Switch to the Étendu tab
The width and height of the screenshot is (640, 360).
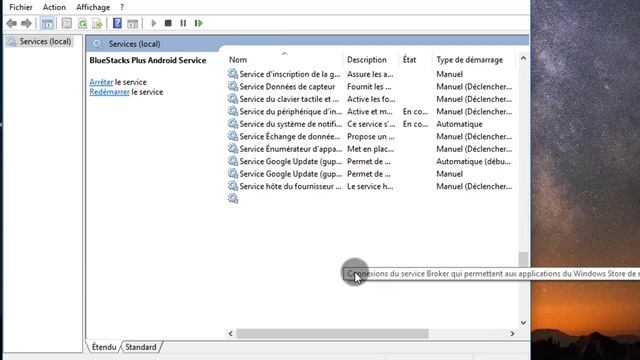point(104,347)
